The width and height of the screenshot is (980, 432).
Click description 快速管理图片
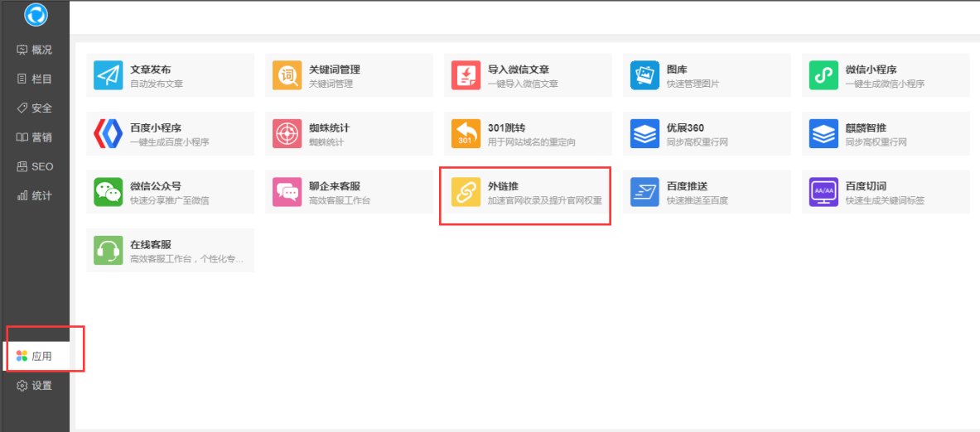(693, 84)
